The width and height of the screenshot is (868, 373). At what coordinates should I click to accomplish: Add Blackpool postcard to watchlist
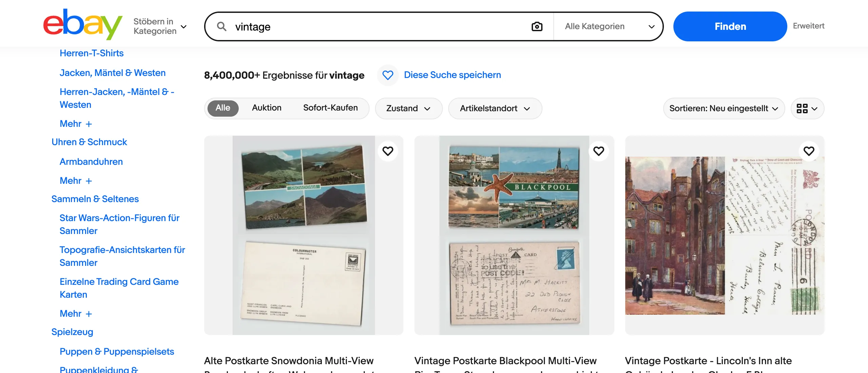(x=598, y=151)
